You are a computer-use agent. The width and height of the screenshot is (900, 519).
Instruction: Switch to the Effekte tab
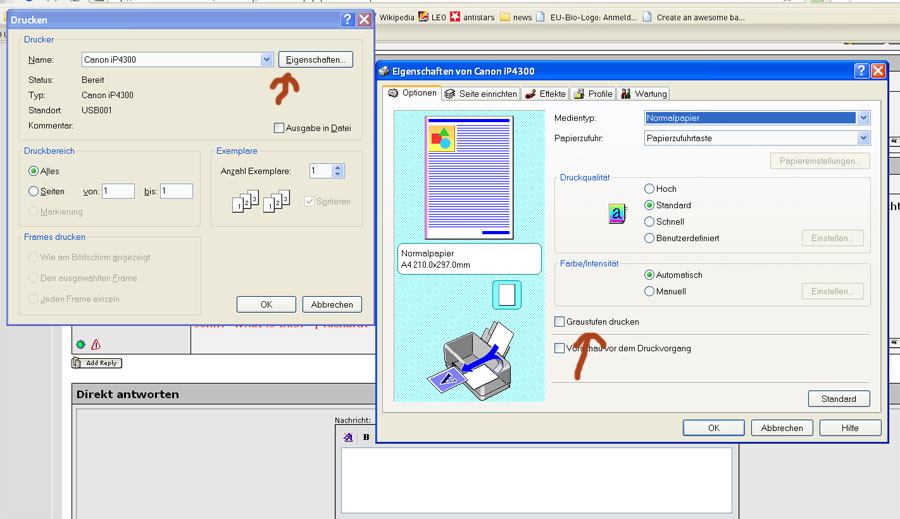[545, 94]
